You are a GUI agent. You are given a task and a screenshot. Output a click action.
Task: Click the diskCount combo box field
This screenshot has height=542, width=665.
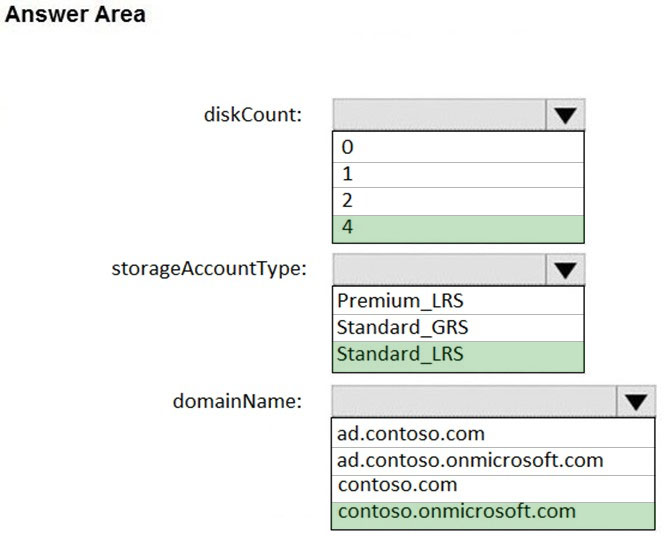pyautogui.click(x=439, y=115)
